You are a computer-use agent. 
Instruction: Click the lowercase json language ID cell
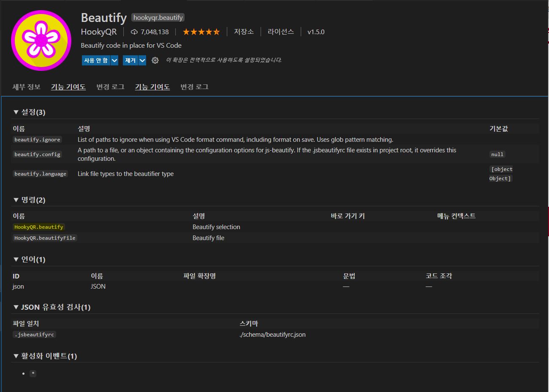18,287
